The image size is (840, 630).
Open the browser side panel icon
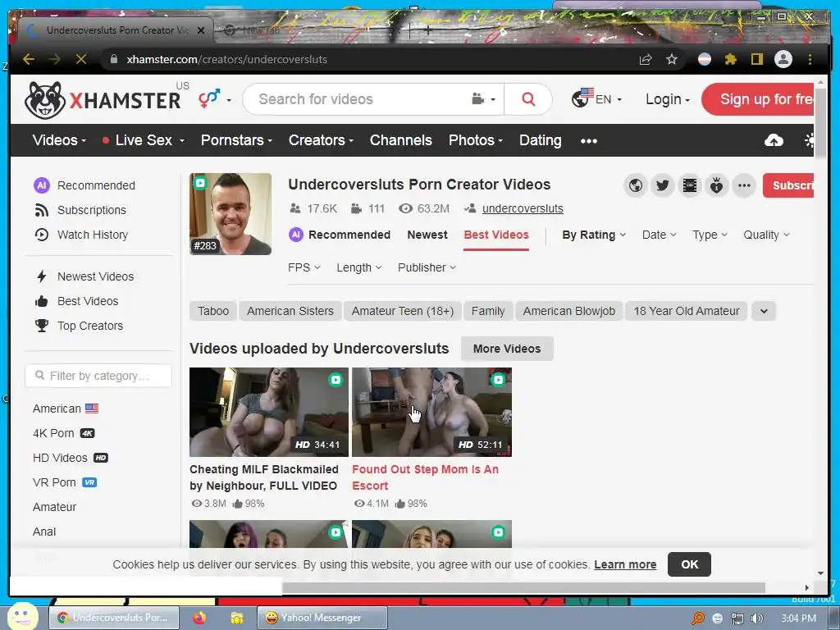[x=756, y=59]
